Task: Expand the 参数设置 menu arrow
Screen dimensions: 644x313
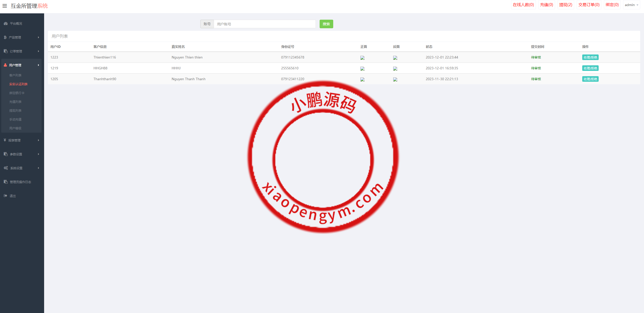Action: pyautogui.click(x=39, y=154)
